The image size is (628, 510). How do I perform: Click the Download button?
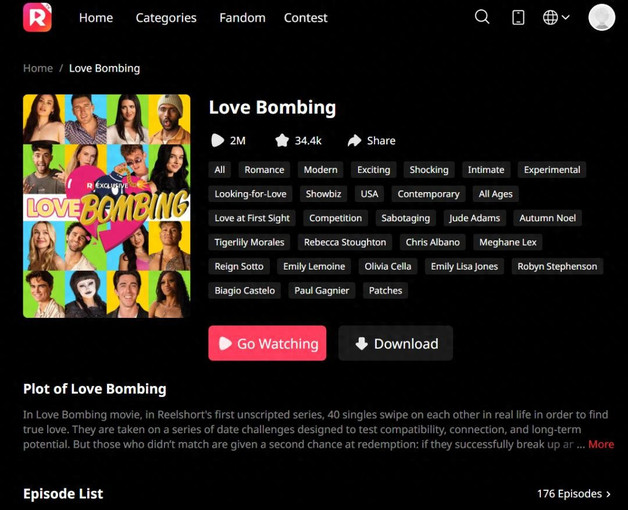pyautogui.click(x=396, y=343)
